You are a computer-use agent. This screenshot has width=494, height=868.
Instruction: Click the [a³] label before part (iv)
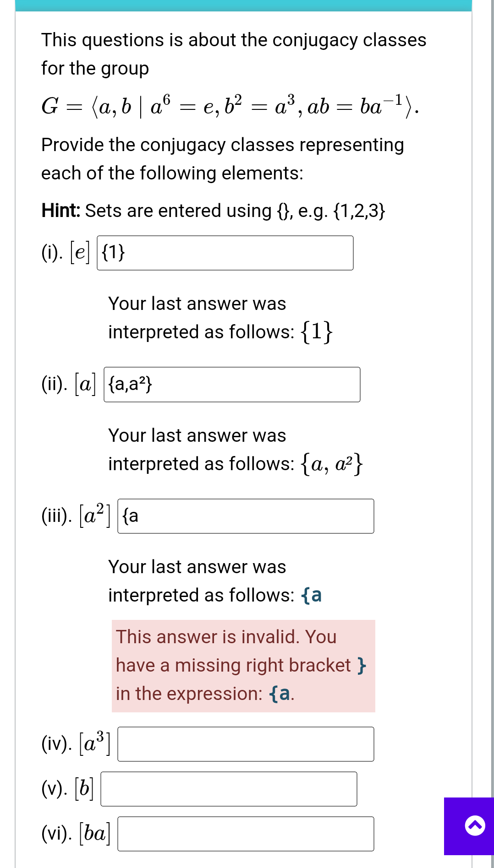[94, 743]
